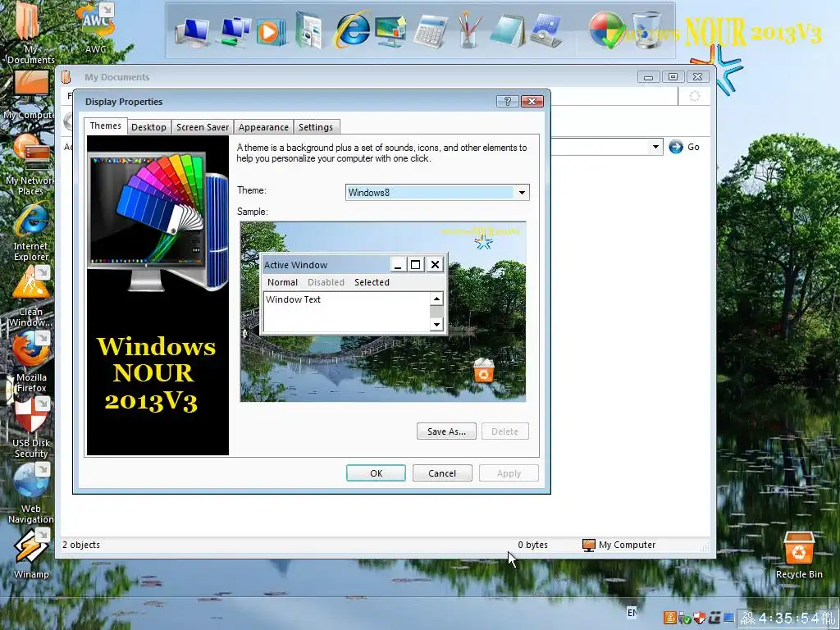Viewport: 840px width, 630px height.
Task: Launch Mozilla Firefox from the desktop
Action: (x=30, y=362)
